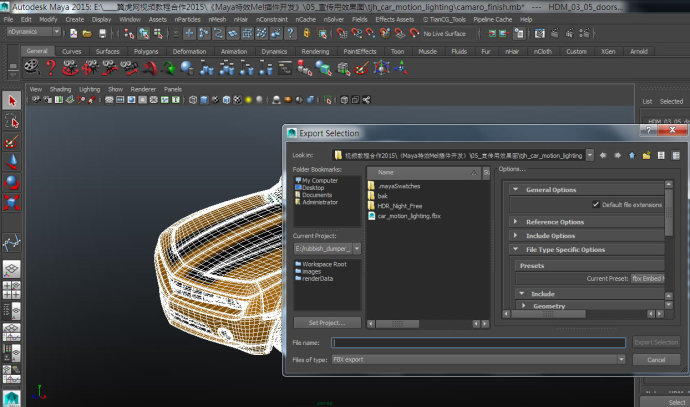Click the red question mark shelf icon

click(x=51, y=68)
